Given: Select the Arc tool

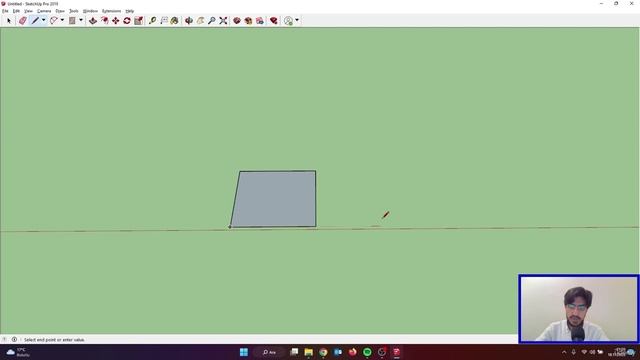Looking at the screenshot, I should coord(54,20).
